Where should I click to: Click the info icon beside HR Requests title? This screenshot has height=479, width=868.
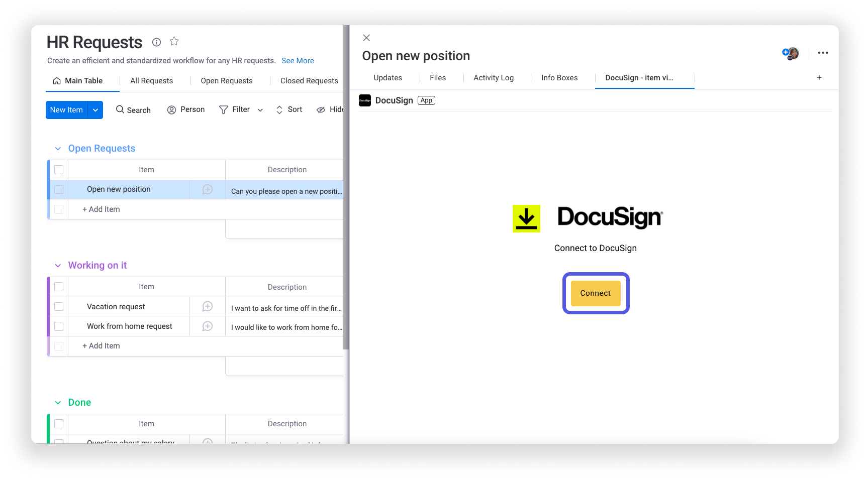click(156, 42)
